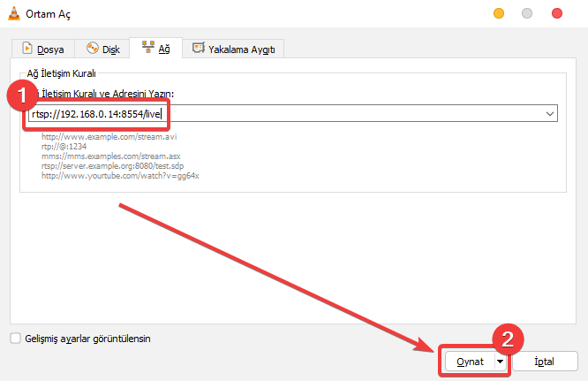Minimize the dialog with the yellow circle

(499, 13)
